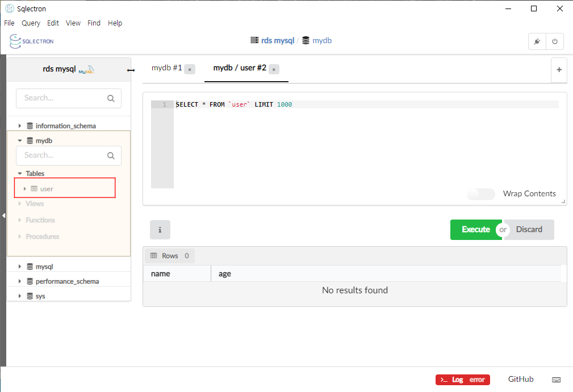Click the Rows 0 results tab
This screenshot has height=392, width=573.
[x=170, y=256]
